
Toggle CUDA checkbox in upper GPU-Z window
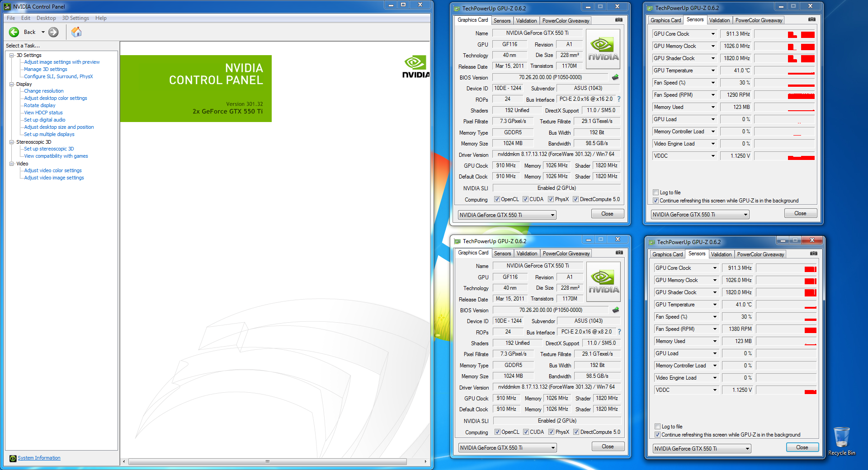(x=526, y=199)
